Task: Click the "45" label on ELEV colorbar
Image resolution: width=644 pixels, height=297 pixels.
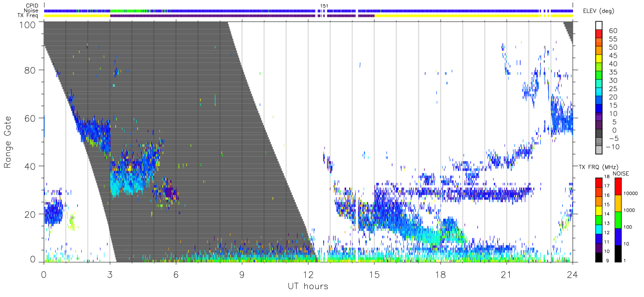Action: (x=613, y=56)
